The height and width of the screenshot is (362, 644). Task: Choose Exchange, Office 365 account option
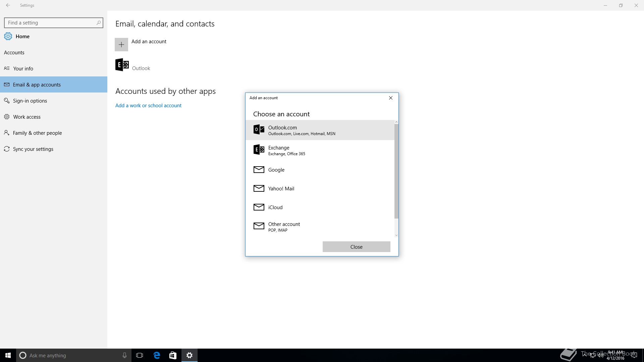(x=320, y=150)
